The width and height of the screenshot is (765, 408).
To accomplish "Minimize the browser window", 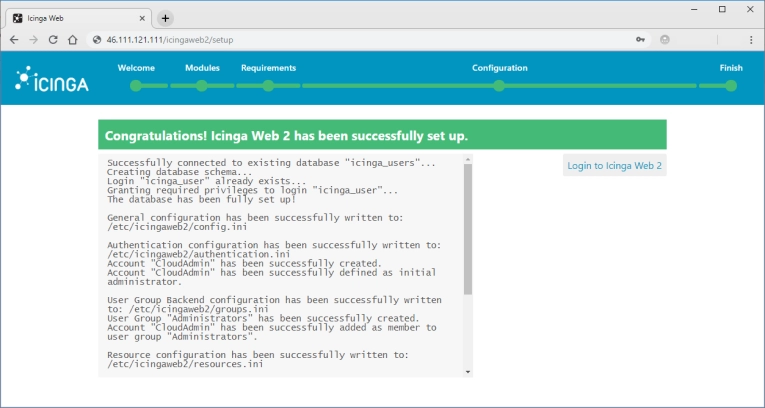I will point(694,9).
